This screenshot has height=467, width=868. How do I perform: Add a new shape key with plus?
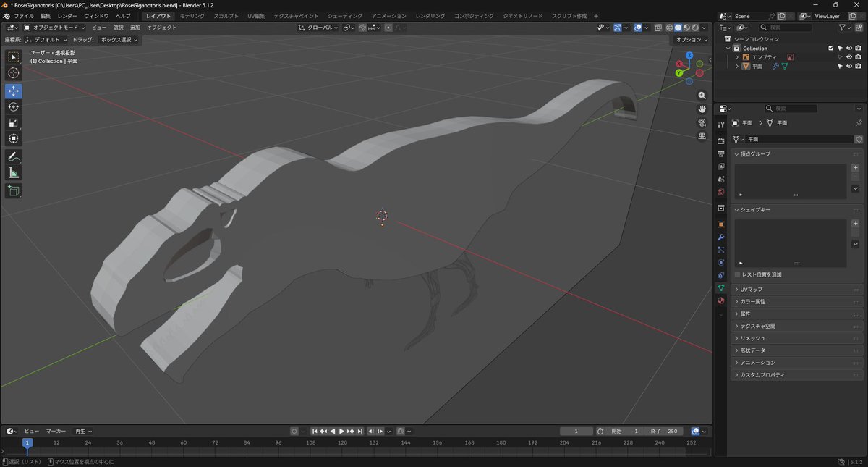[855, 224]
